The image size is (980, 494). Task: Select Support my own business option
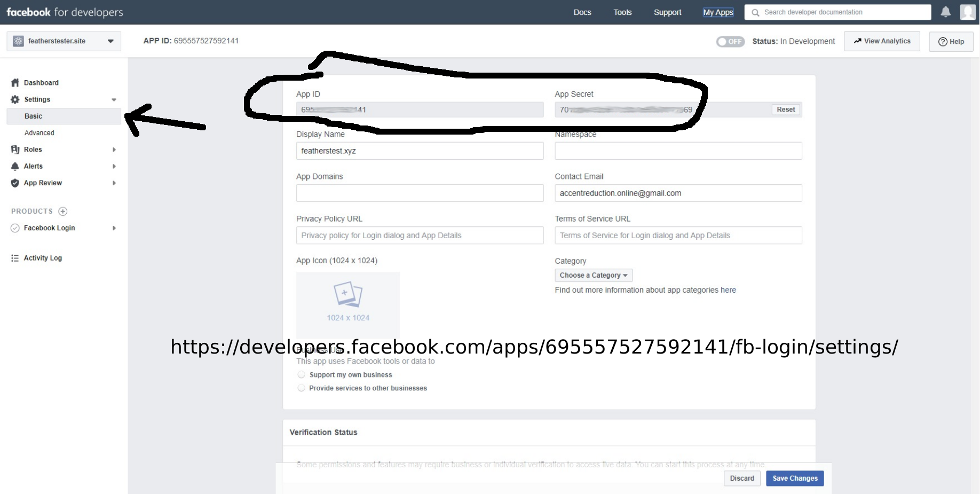click(x=302, y=375)
